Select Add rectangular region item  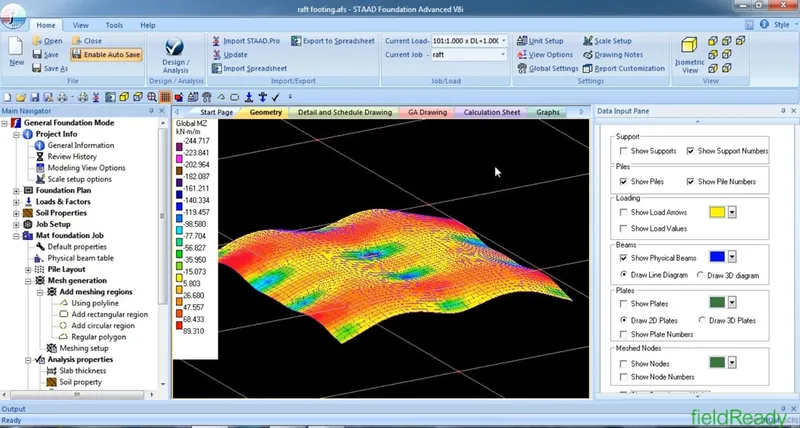pyautogui.click(x=109, y=315)
